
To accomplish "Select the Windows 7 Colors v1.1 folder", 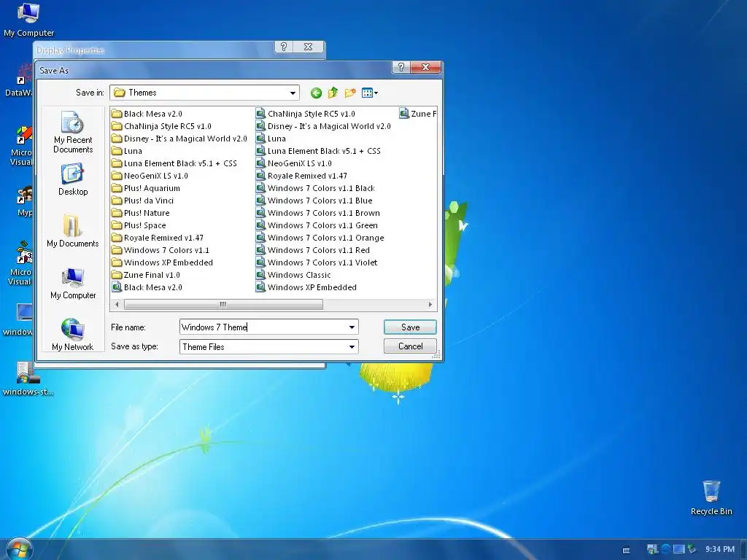I will point(160,250).
